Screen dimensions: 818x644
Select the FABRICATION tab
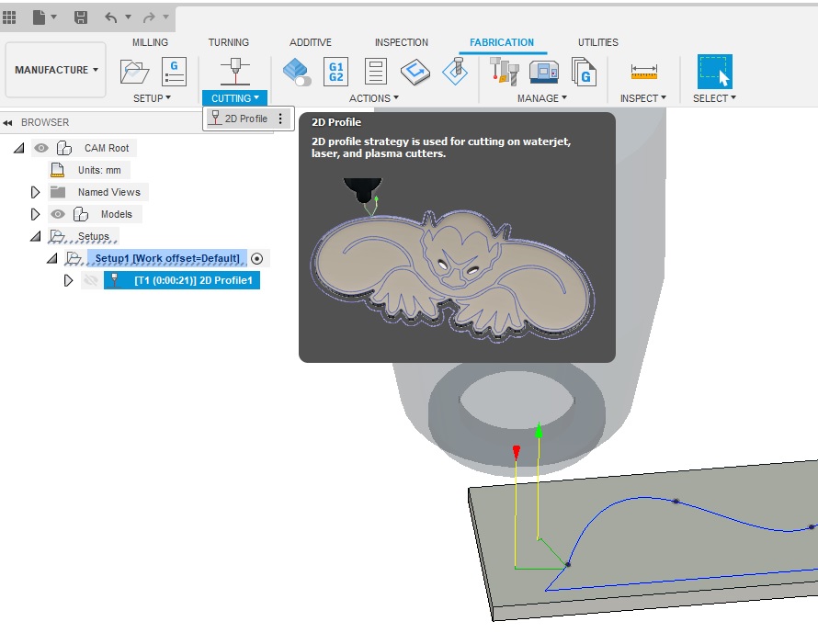click(x=502, y=42)
